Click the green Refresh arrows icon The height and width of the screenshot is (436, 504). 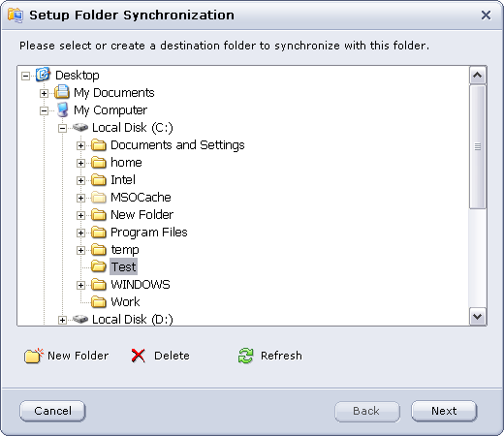click(x=246, y=356)
